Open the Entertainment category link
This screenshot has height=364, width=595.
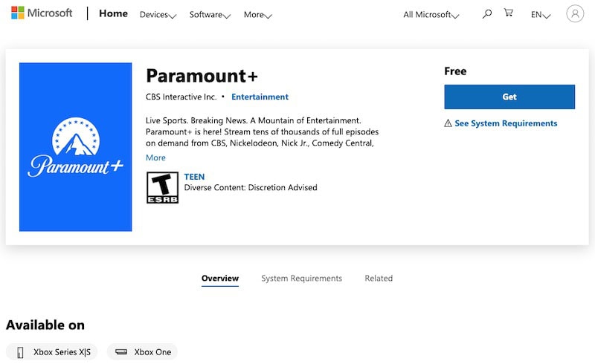tap(260, 97)
